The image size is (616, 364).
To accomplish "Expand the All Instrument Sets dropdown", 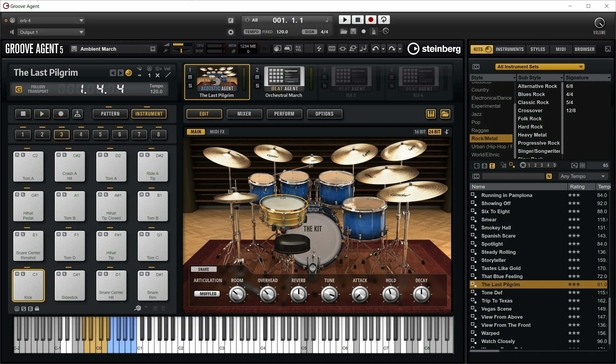I will tap(540, 66).
